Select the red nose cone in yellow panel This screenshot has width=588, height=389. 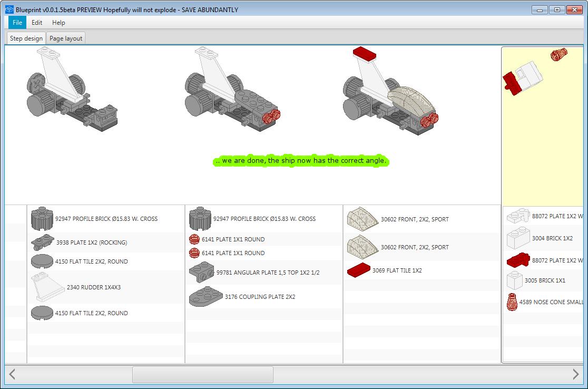(x=558, y=54)
